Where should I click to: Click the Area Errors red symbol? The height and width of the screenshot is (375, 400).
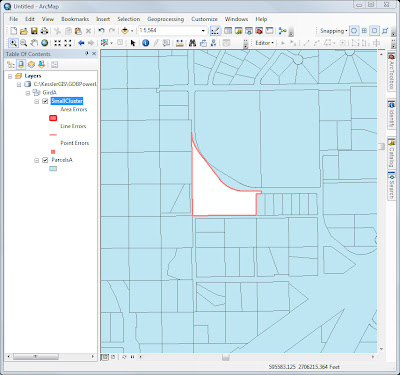pyautogui.click(x=53, y=118)
